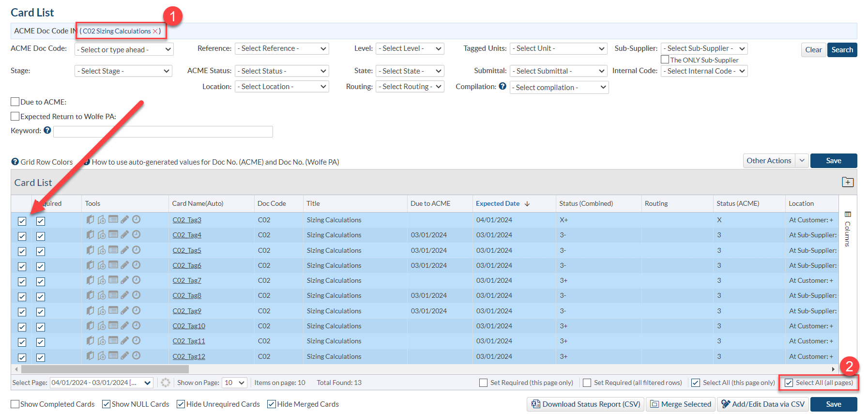Open card details icon for C02_Tag10
Image resolution: width=868 pixels, height=414 pixels.
click(113, 325)
